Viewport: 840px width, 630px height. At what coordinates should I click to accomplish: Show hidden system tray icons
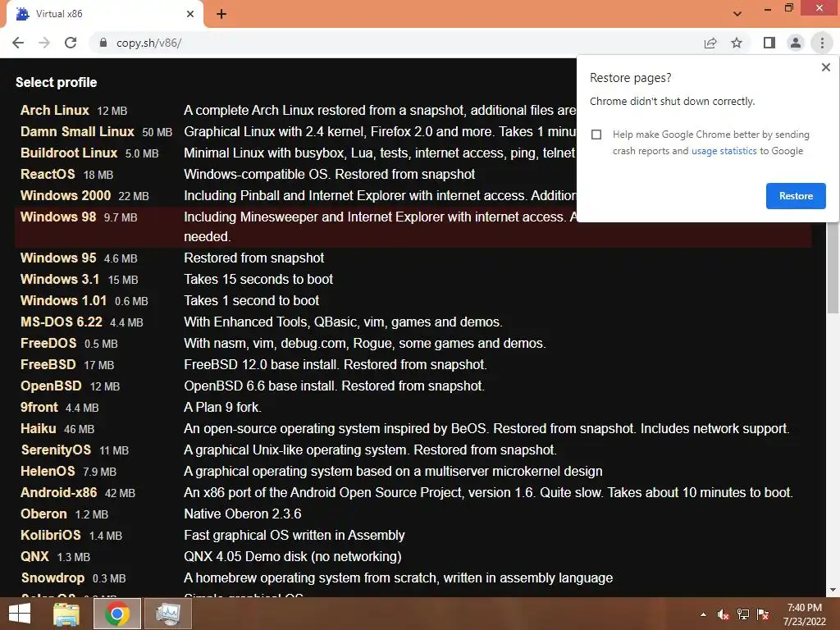pyautogui.click(x=703, y=614)
